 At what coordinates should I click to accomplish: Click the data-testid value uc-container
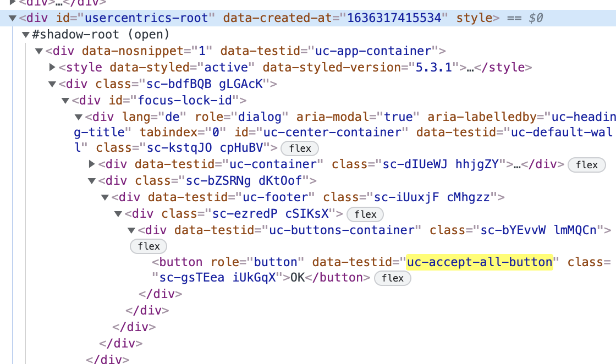pos(273,164)
